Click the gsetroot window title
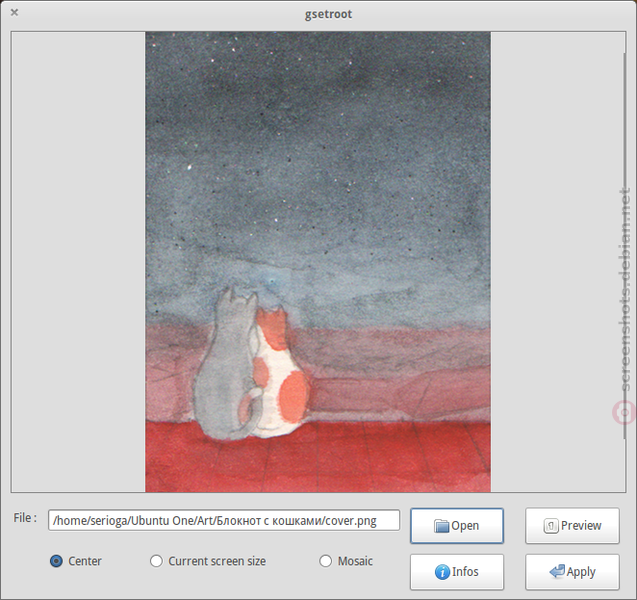This screenshot has width=637, height=600. pyautogui.click(x=328, y=14)
